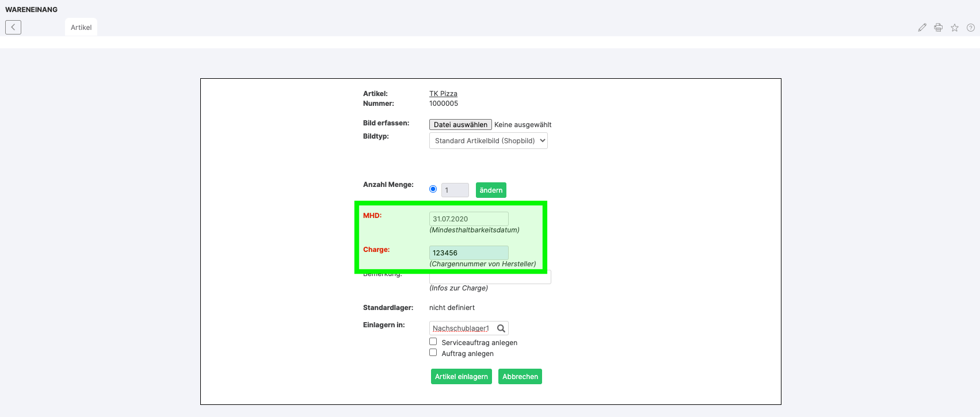Viewport: 980px width, 417px height.
Task: Click the pencil edit icon
Action: [x=922, y=28]
